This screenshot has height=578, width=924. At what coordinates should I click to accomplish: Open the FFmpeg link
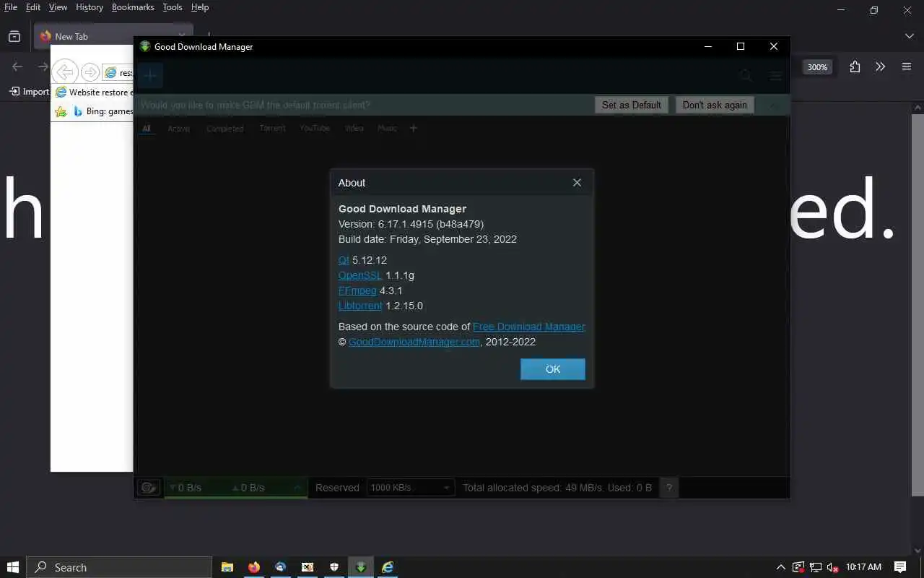point(357,290)
